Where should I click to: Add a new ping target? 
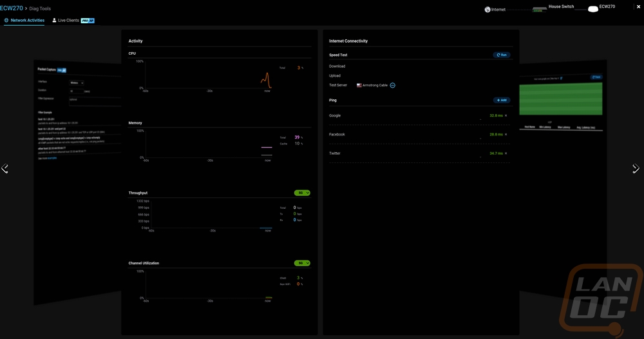point(502,101)
